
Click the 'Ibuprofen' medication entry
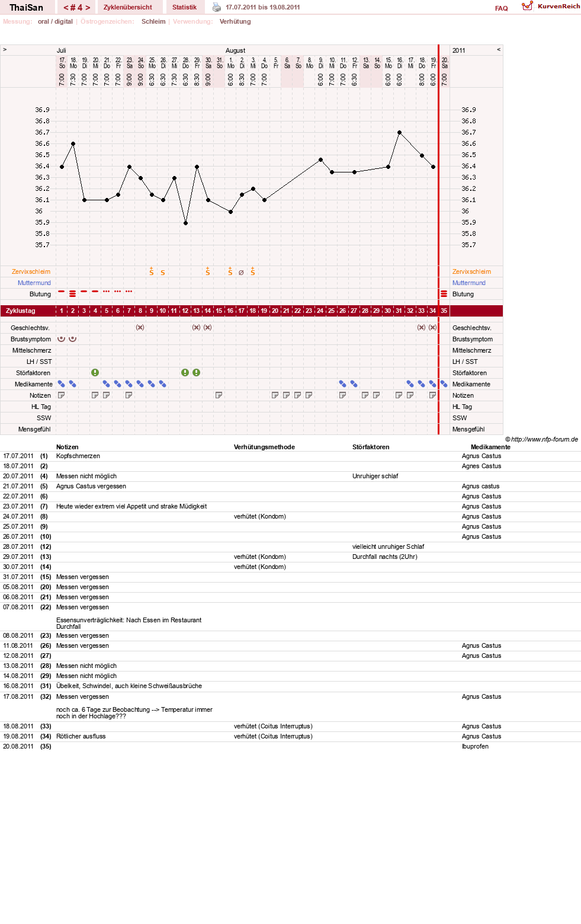tap(475, 746)
